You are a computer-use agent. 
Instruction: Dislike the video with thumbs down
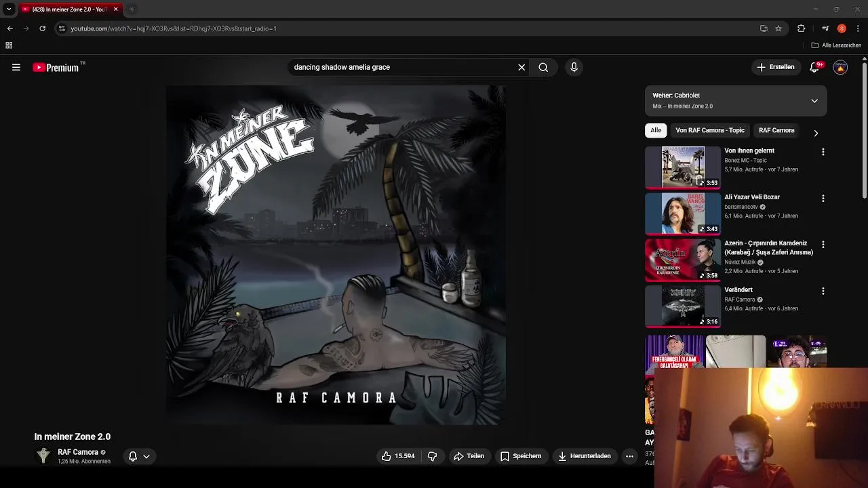(433, 456)
